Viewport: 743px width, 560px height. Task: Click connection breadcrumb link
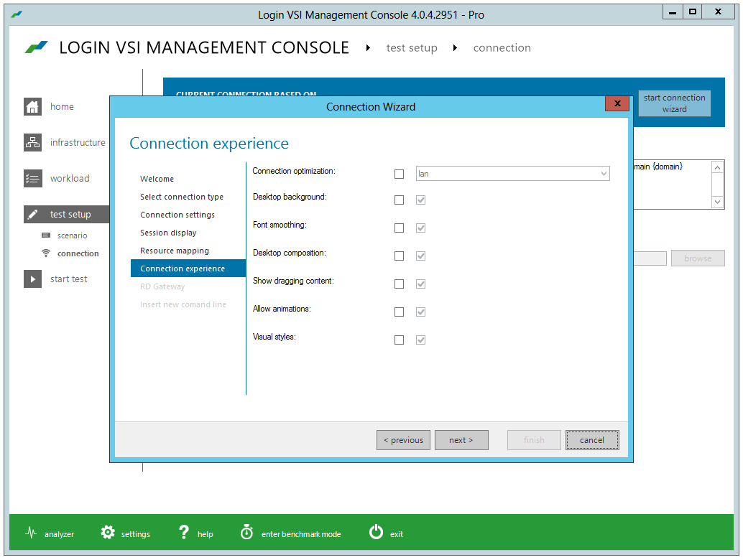(502, 48)
